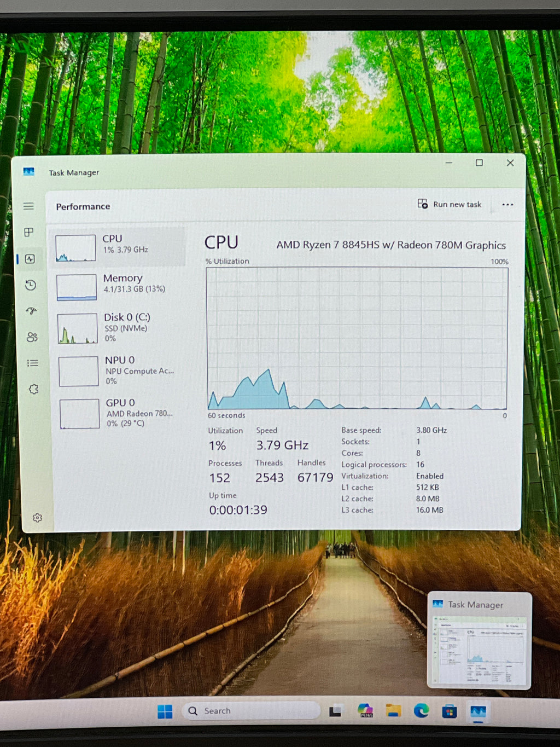Close the Task Manager window
This screenshot has width=560, height=747.
(x=510, y=163)
